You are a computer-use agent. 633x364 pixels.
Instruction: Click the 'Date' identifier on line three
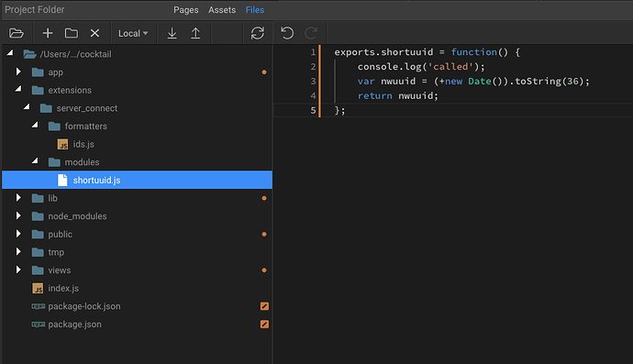[480, 81]
